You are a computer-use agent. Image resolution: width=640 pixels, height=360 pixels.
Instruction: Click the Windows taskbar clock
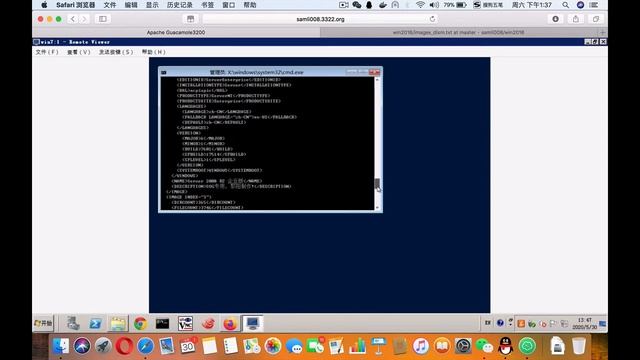584,324
